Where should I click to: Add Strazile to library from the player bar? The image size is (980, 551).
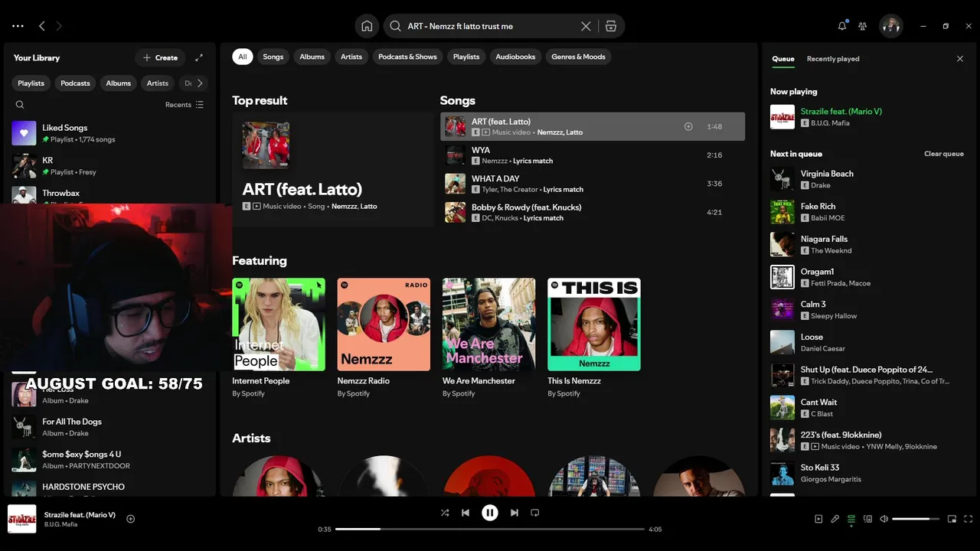click(130, 519)
